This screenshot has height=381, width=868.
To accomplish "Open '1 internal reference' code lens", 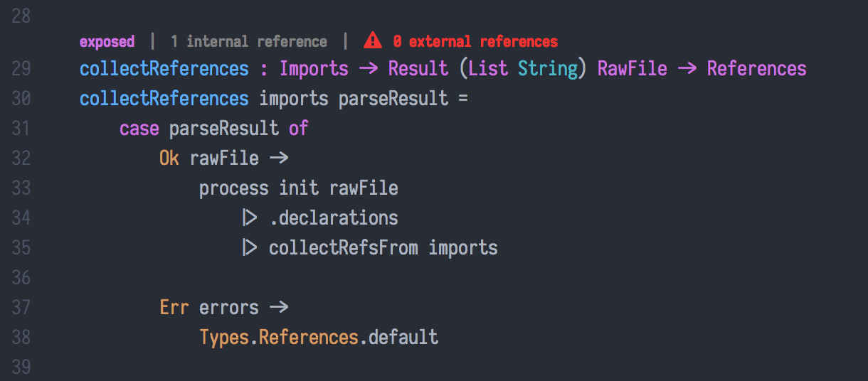I will pyautogui.click(x=249, y=42).
